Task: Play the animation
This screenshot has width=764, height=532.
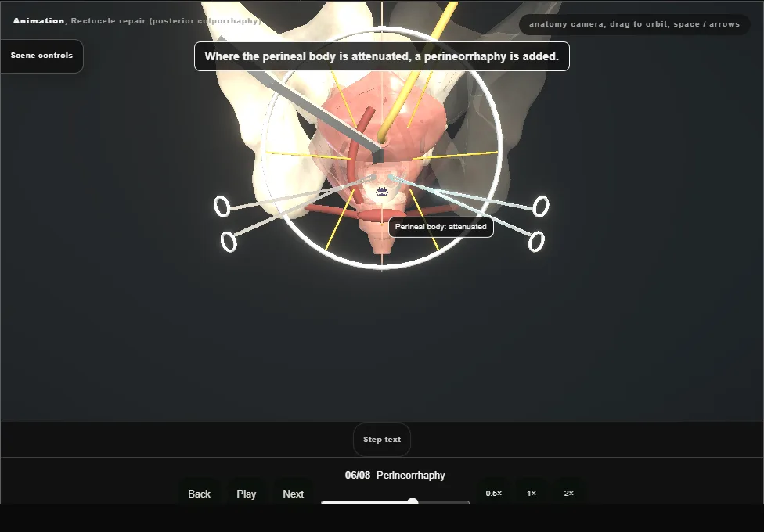Action: pos(246,494)
